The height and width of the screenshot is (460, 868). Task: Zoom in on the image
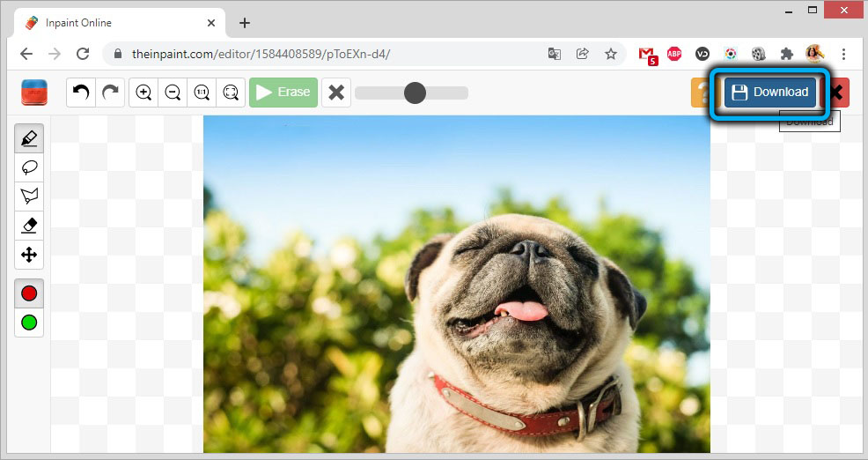pos(143,92)
